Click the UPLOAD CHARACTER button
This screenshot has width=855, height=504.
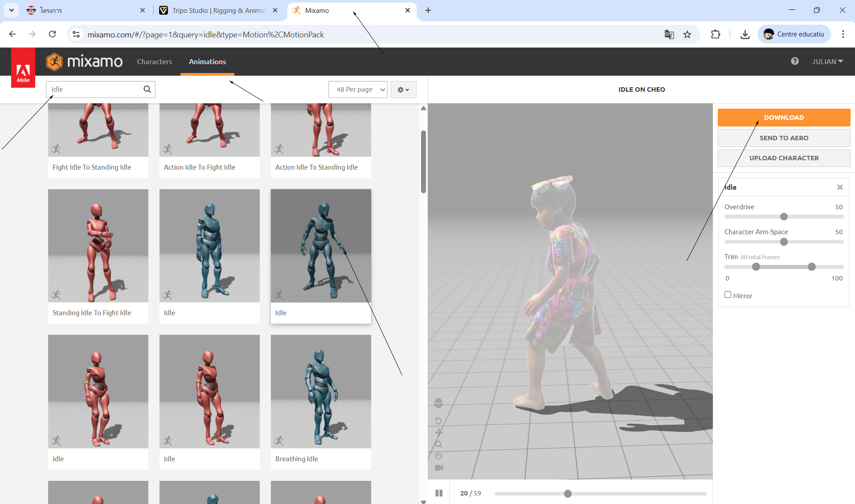784,158
